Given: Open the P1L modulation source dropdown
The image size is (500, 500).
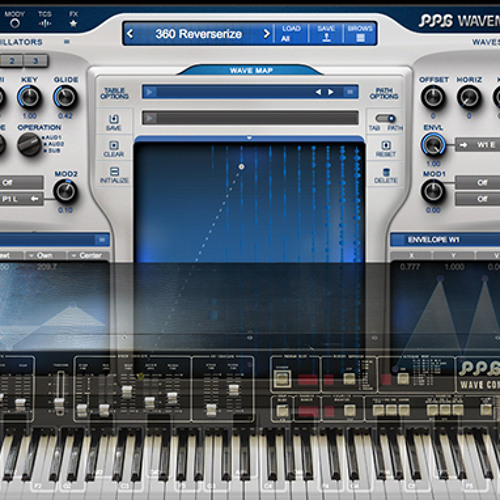Looking at the screenshot, I should click(x=21, y=199).
